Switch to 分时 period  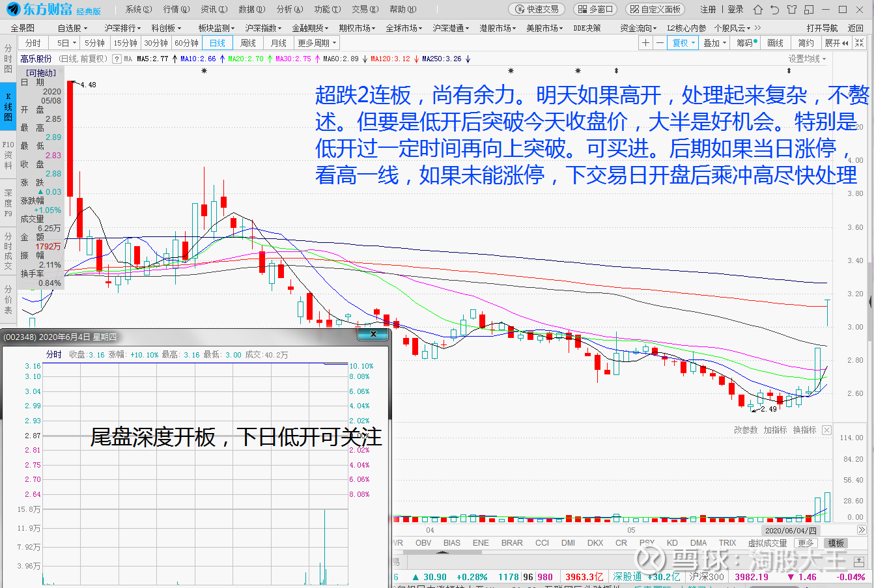point(33,43)
